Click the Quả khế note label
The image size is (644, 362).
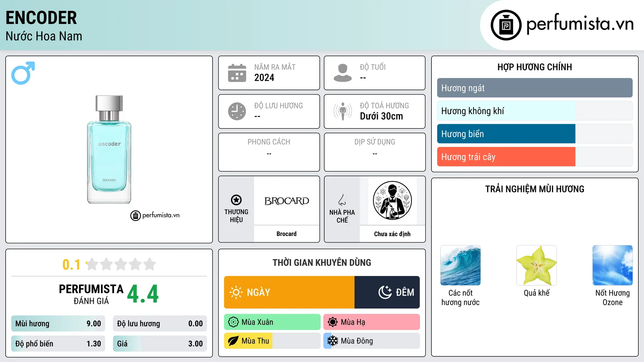pyautogui.click(x=536, y=293)
